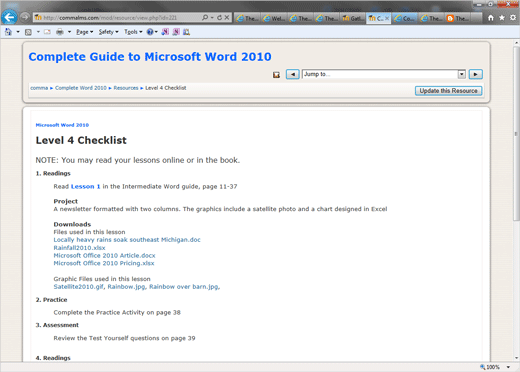Click the Moodle icon left of the Jump to arrows
Image resolution: width=520 pixels, height=372 pixels.
[276, 75]
